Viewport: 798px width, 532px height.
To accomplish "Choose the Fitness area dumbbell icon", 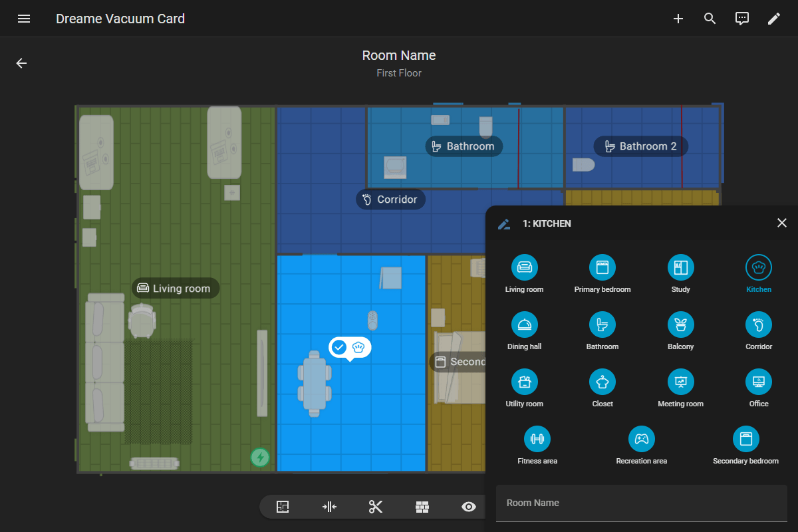I will coord(537,439).
